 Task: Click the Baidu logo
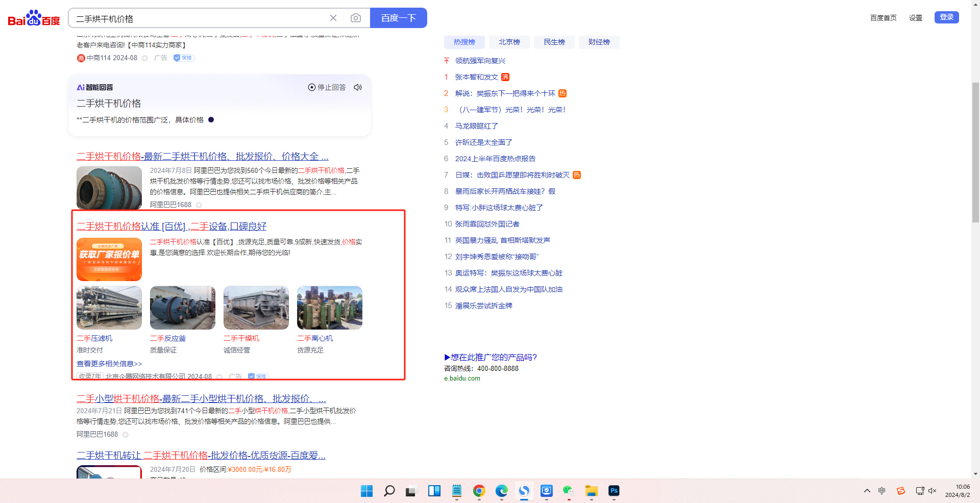[x=34, y=19]
